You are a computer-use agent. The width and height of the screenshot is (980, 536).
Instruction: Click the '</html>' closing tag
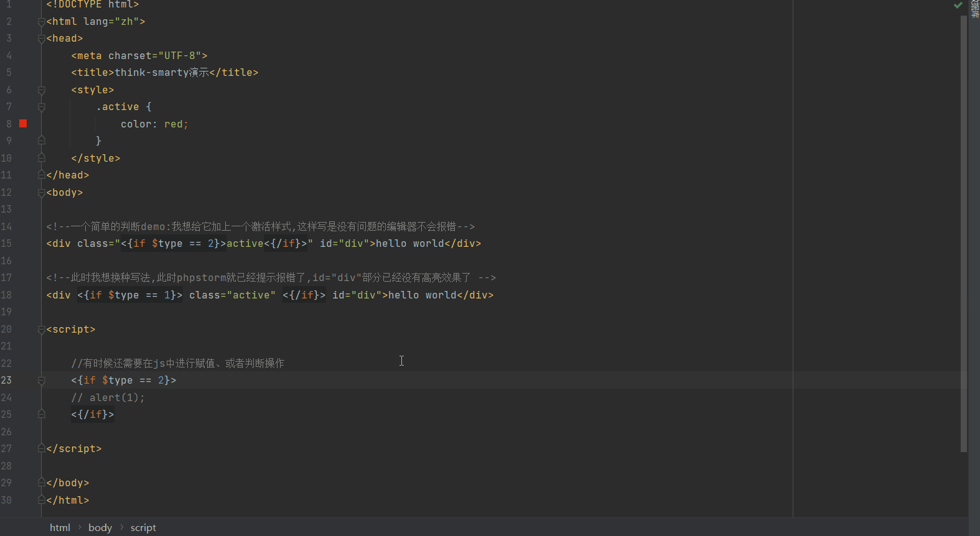(x=68, y=500)
